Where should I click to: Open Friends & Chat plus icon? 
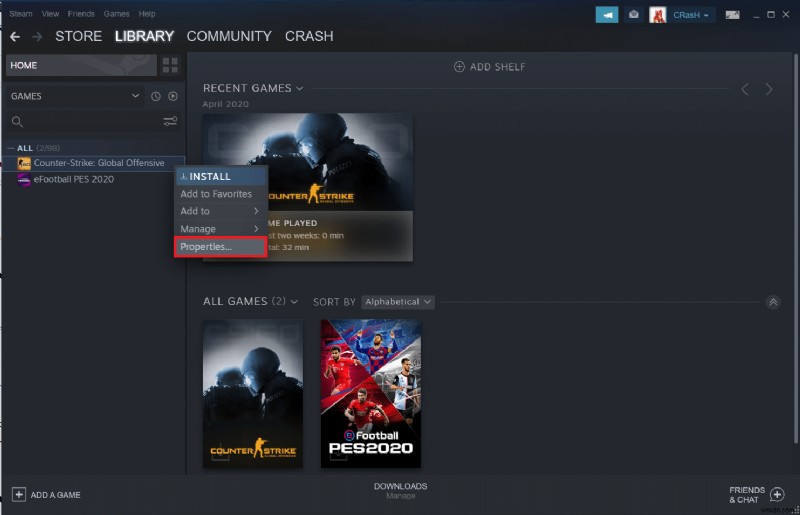tap(777, 495)
